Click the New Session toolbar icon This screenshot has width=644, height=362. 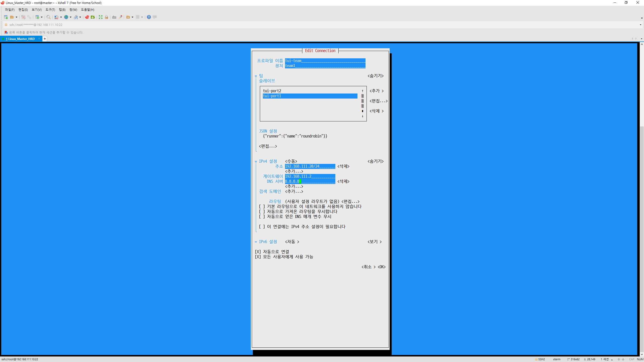tap(6, 17)
